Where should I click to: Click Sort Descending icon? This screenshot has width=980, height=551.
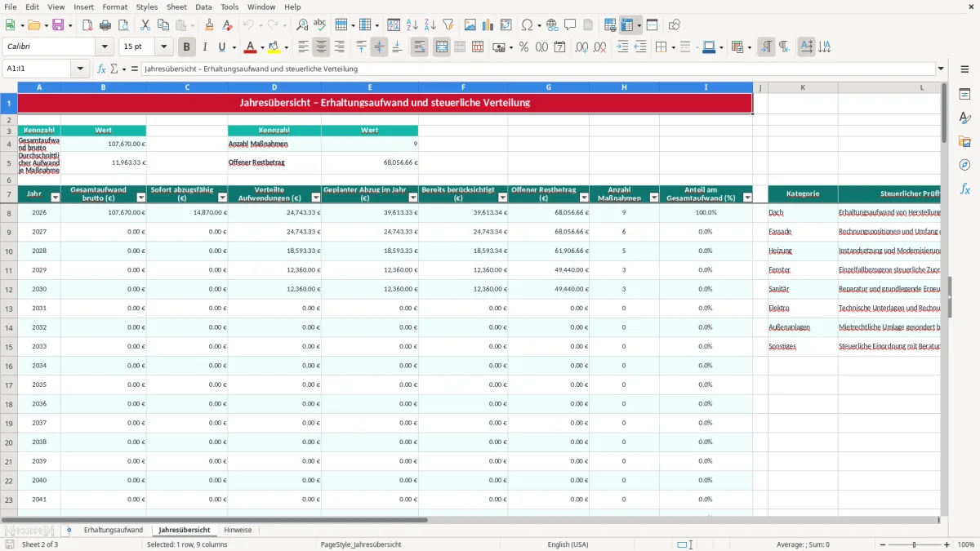(430, 25)
